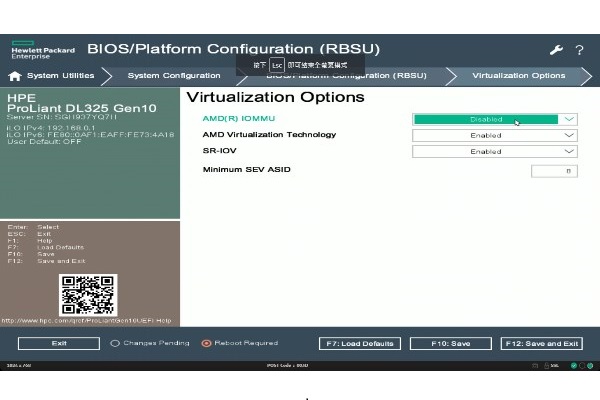
Task: Click the lock icon in bottom status bar
Action: tap(546, 366)
